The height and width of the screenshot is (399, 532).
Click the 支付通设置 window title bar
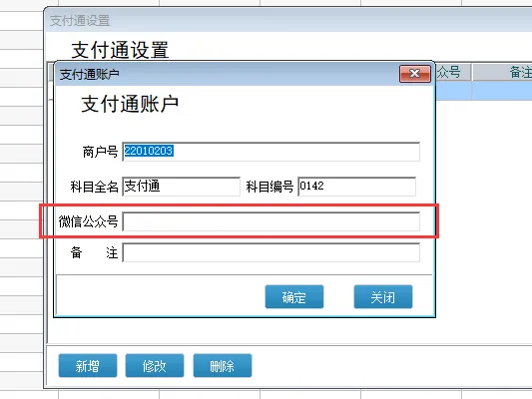coord(288,20)
